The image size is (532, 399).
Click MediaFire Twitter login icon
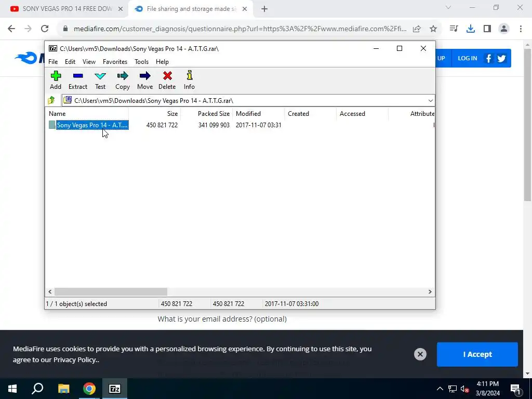501,58
